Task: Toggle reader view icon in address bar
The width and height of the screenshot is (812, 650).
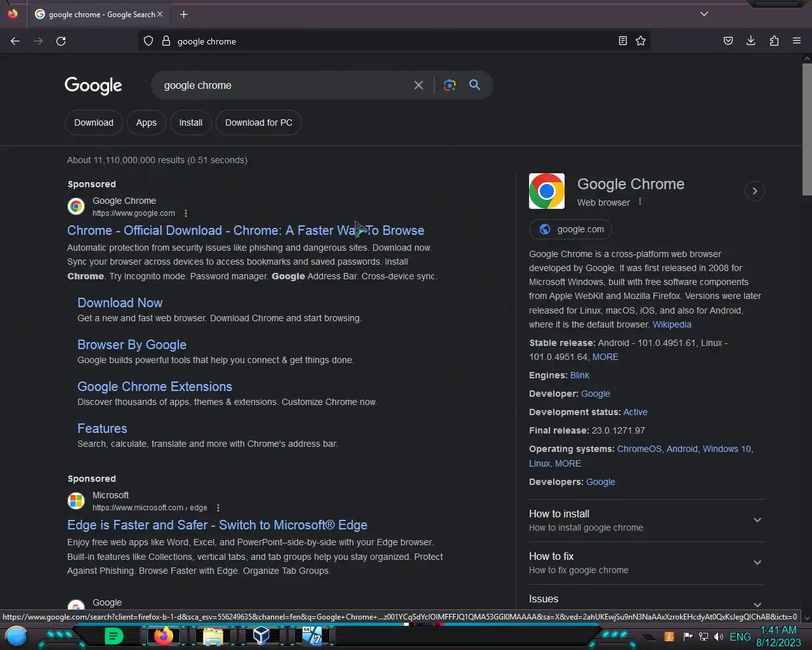Action: click(623, 41)
